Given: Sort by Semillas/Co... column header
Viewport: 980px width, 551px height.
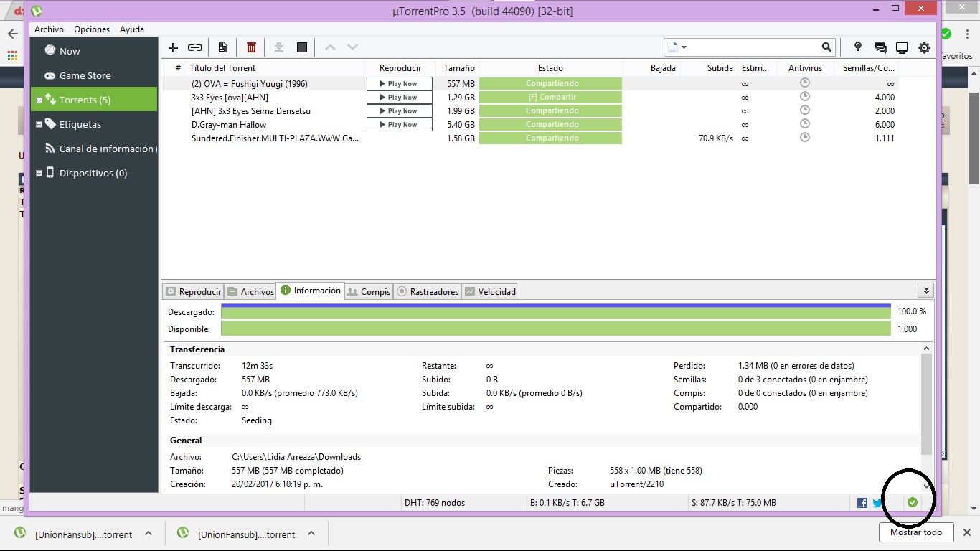Looking at the screenshot, I should pyautogui.click(x=868, y=67).
